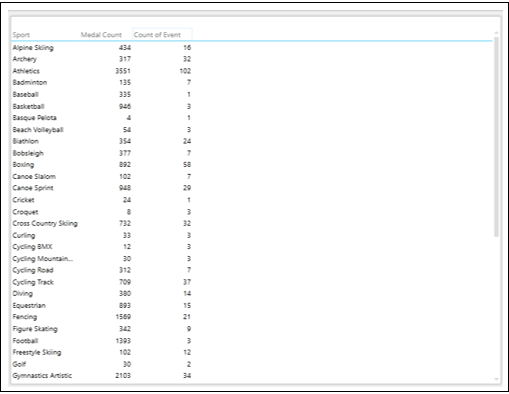Click Biathlon event count value 24
Screen dimensions: 509x394
(187, 141)
